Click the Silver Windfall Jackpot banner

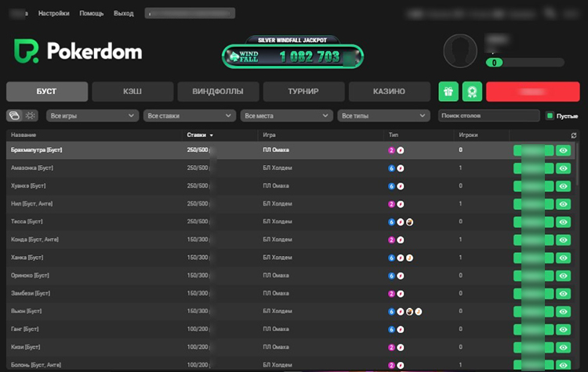pyautogui.click(x=292, y=52)
